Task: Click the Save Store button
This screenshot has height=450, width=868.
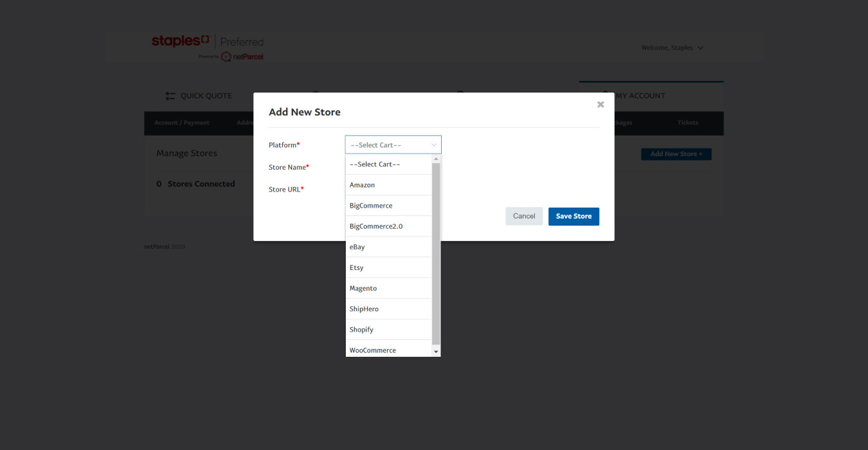Action: (x=574, y=216)
